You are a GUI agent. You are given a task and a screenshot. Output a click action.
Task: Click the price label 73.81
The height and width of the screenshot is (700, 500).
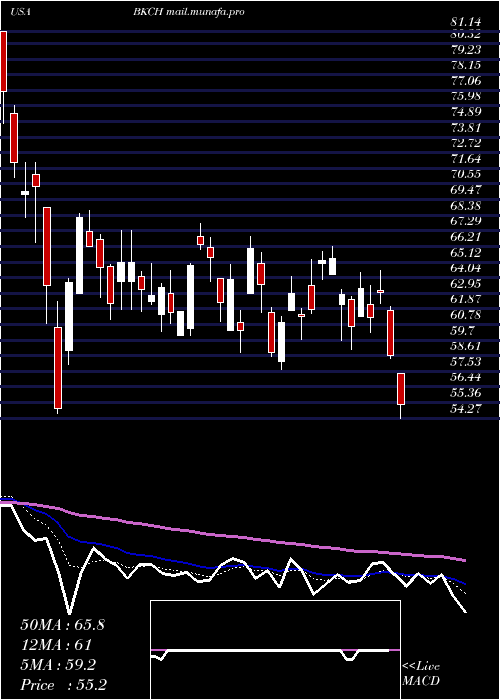coord(467,128)
